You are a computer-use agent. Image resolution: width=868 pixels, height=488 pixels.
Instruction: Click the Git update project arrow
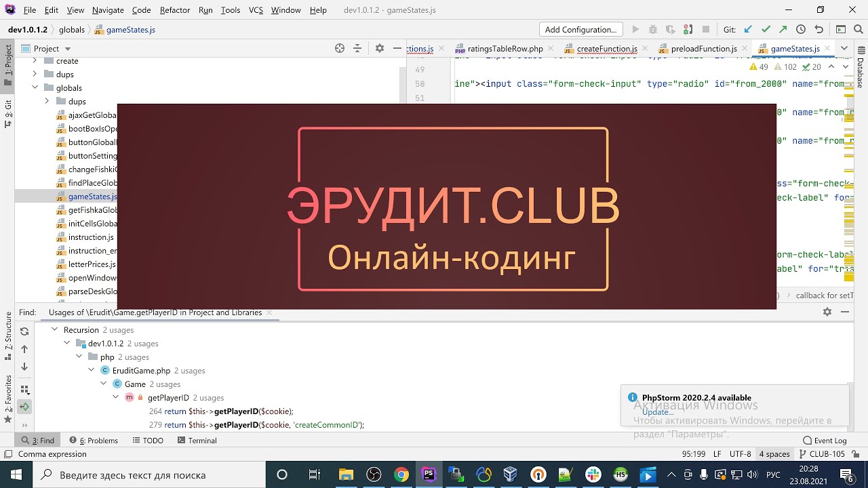tap(748, 30)
